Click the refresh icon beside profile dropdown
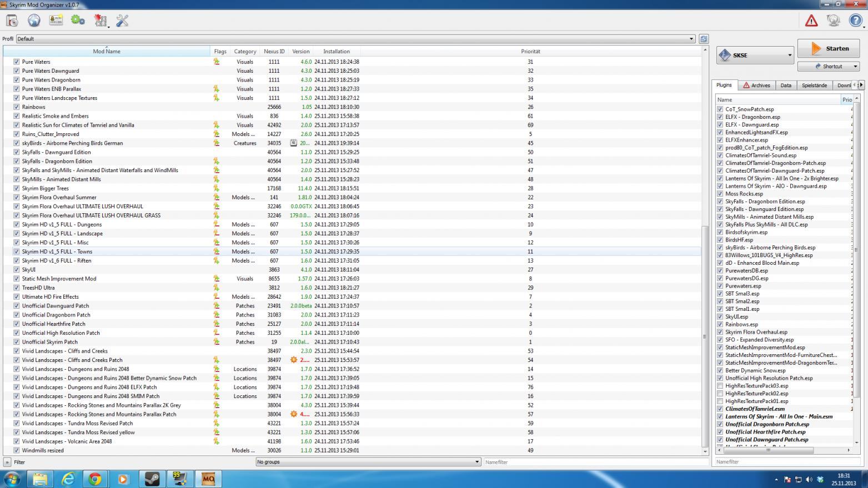 coord(704,39)
